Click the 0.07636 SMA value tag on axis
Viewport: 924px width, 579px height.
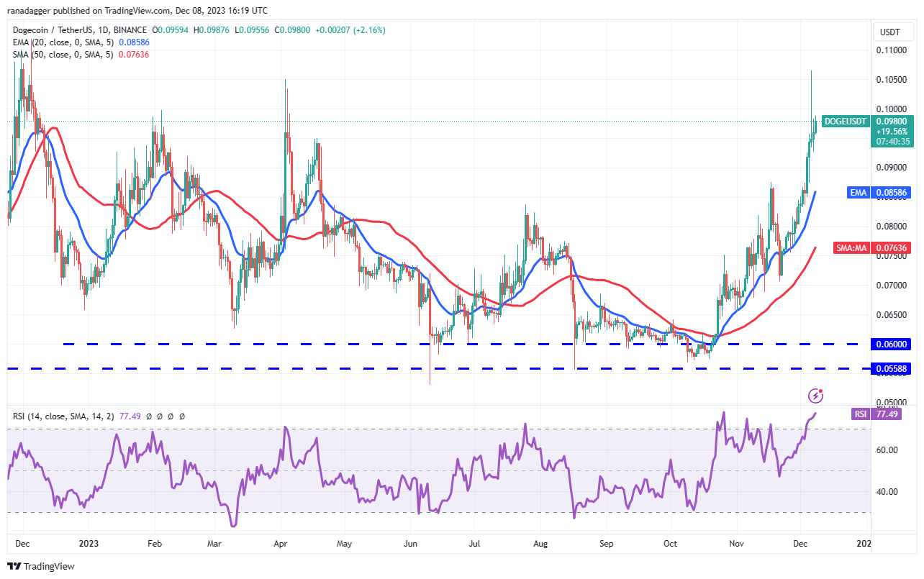[892, 248]
